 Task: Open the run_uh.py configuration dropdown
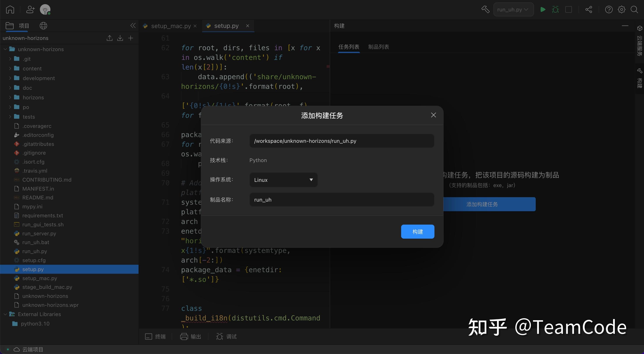tap(513, 9)
